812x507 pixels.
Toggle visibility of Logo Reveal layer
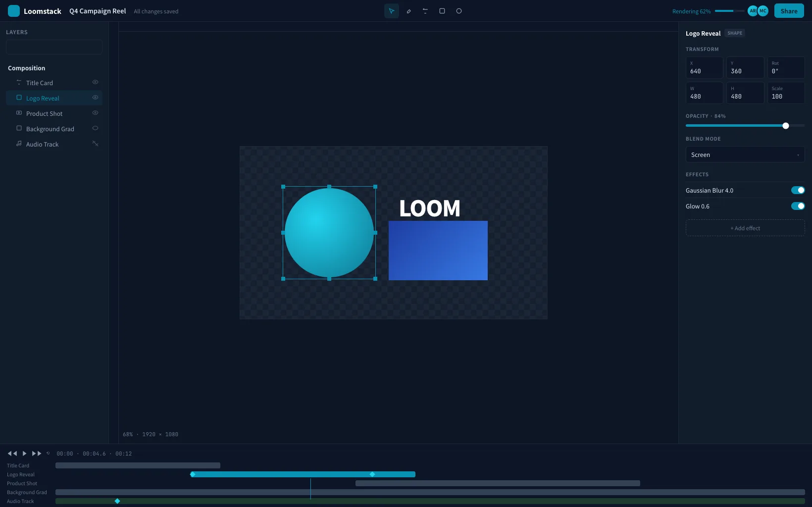click(95, 98)
